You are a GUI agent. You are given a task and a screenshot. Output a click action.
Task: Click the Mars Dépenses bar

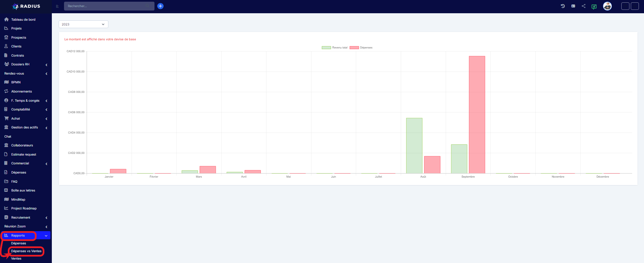click(208, 170)
